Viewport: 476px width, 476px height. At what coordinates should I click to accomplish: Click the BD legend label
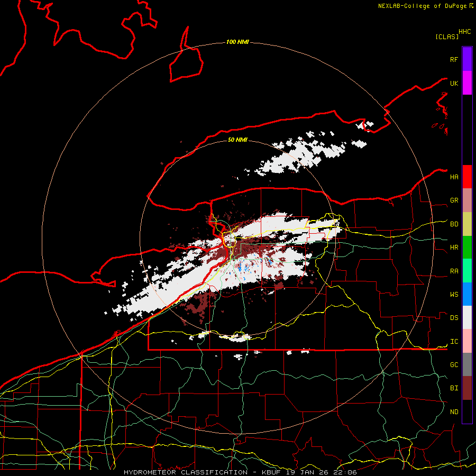pyautogui.click(x=454, y=224)
